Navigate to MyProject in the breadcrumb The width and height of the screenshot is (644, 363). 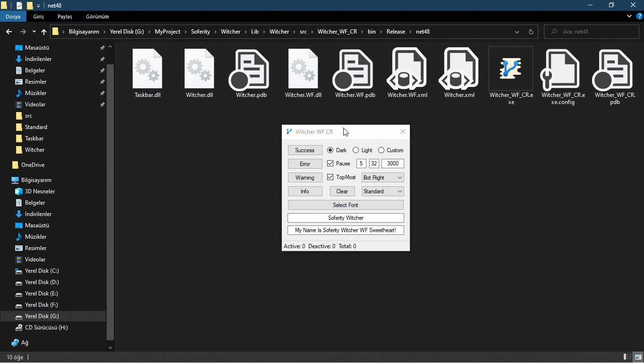168,32
